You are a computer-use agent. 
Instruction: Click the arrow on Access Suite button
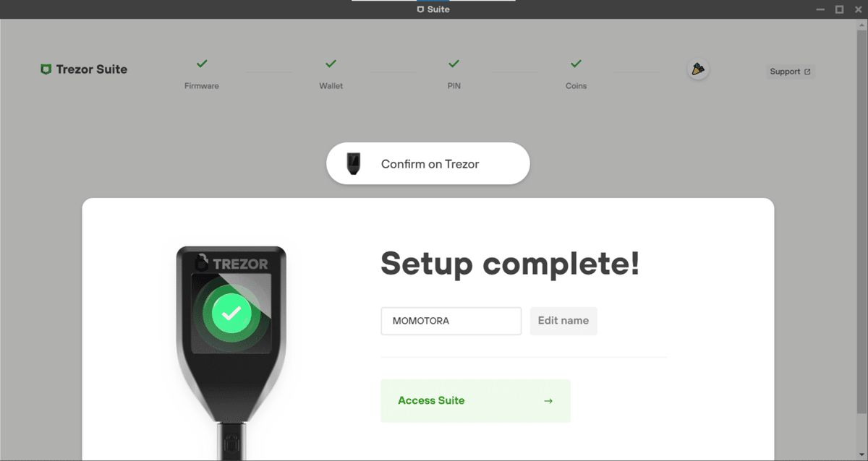tap(548, 401)
